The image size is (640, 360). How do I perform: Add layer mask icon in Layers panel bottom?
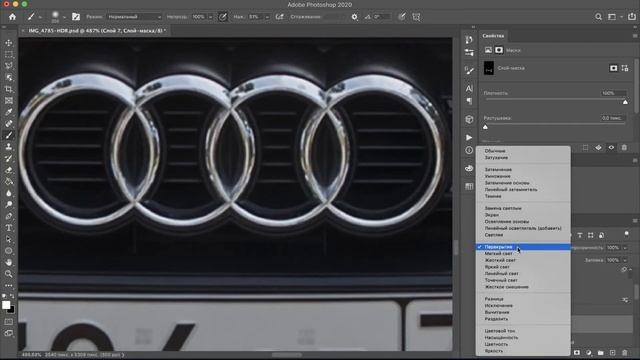pos(577,353)
